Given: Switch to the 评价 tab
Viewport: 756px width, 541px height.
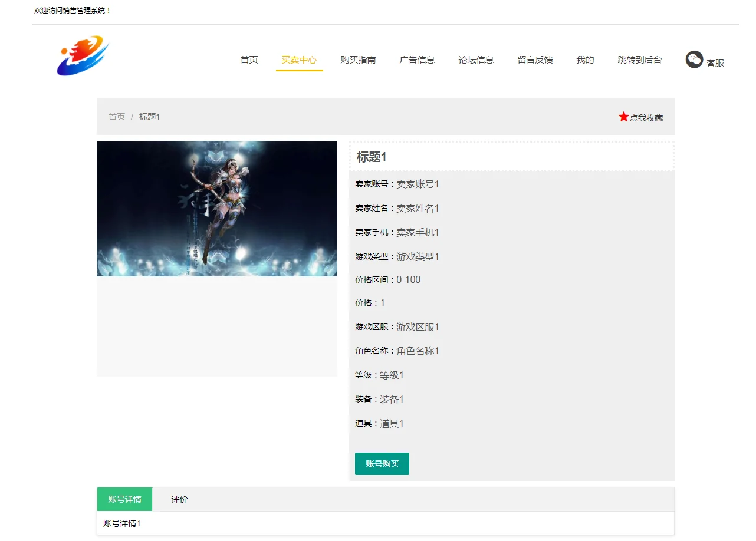Looking at the screenshot, I should (179, 499).
